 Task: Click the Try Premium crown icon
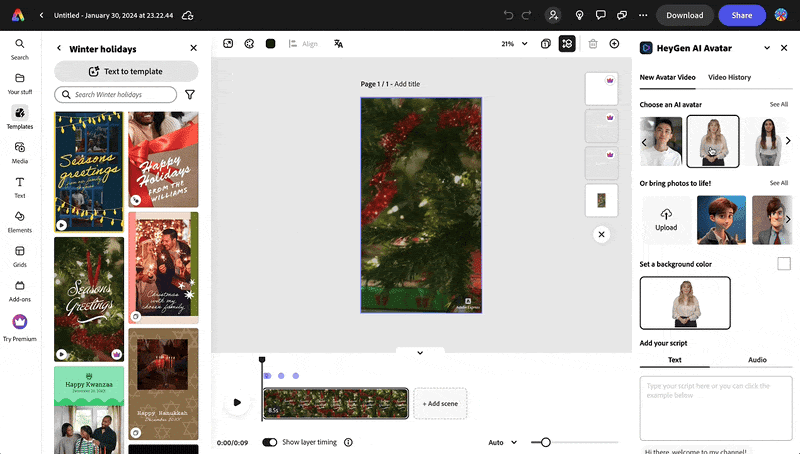pos(19,322)
